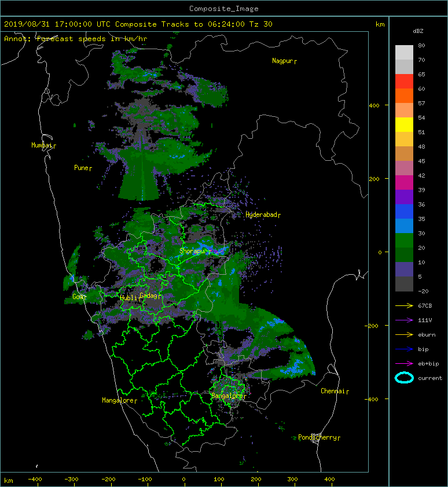This screenshot has height=487, width=448.
Task: Click the yellow 67CB arrow legend icon
Action: (x=404, y=306)
